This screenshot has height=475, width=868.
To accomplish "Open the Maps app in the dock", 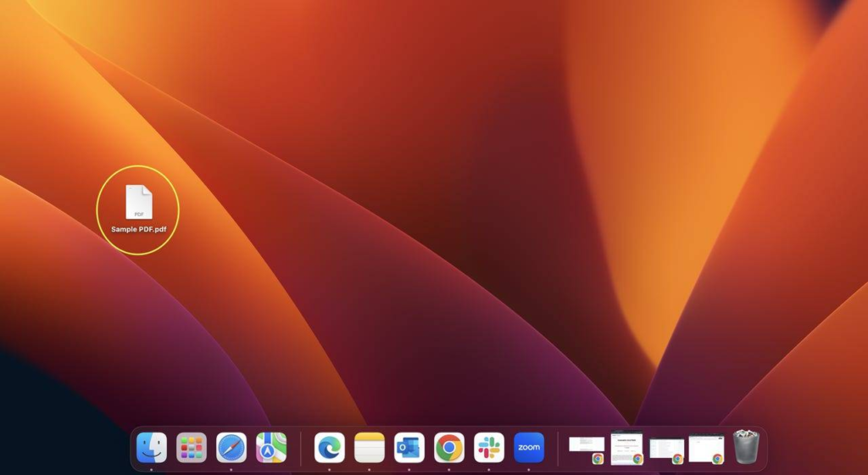I will [x=271, y=447].
